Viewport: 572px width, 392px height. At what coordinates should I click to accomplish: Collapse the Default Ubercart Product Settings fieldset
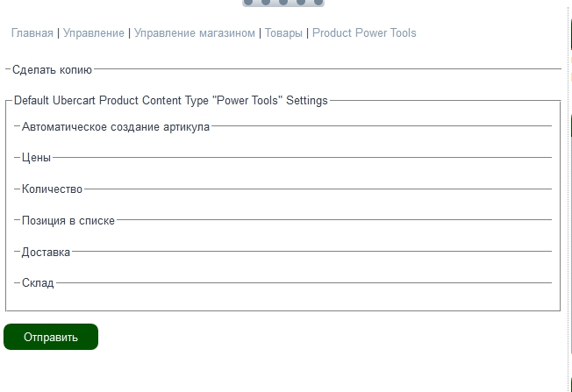tap(171, 100)
